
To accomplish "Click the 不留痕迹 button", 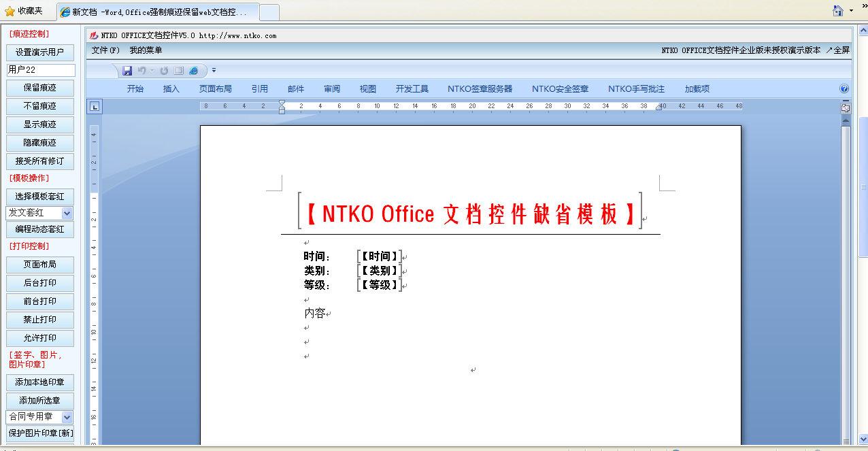I will point(40,106).
